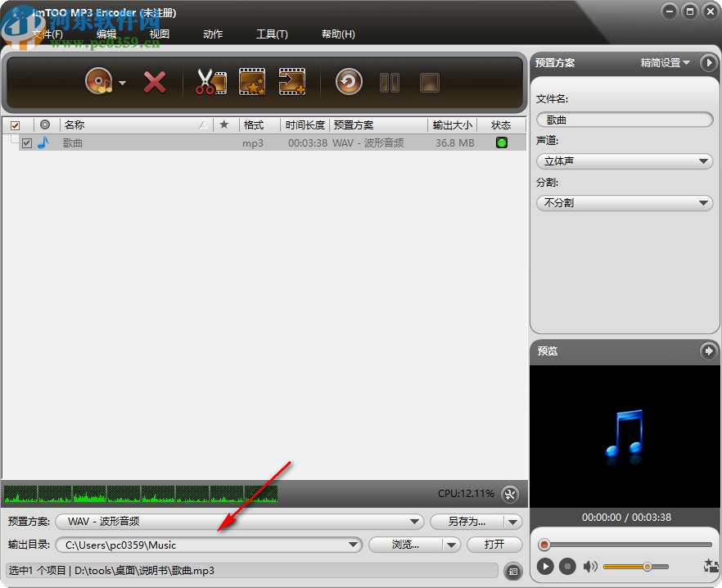Click inside the 文件名 filename field
This screenshot has height=588, width=722.
(624, 119)
